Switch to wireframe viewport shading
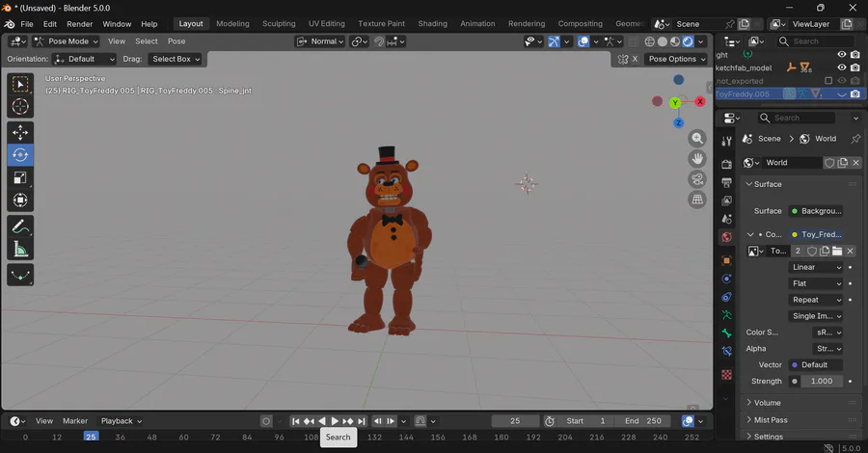 pyautogui.click(x=650, y=41)
